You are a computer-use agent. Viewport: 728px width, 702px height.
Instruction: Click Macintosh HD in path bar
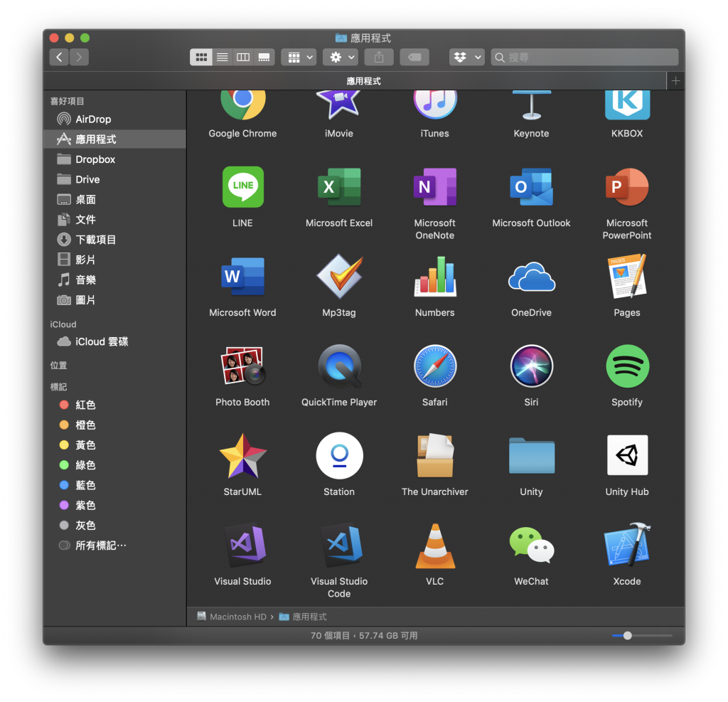tap(232, 617)
